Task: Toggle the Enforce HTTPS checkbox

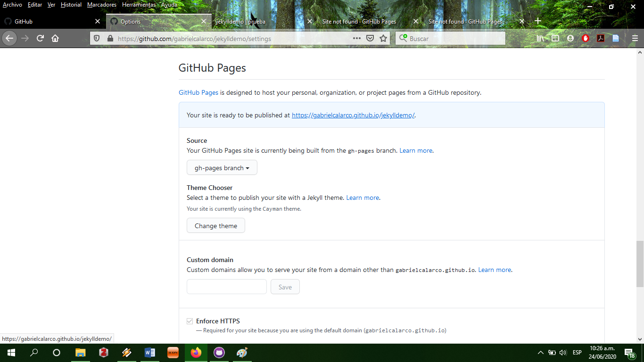Action: 190,321
